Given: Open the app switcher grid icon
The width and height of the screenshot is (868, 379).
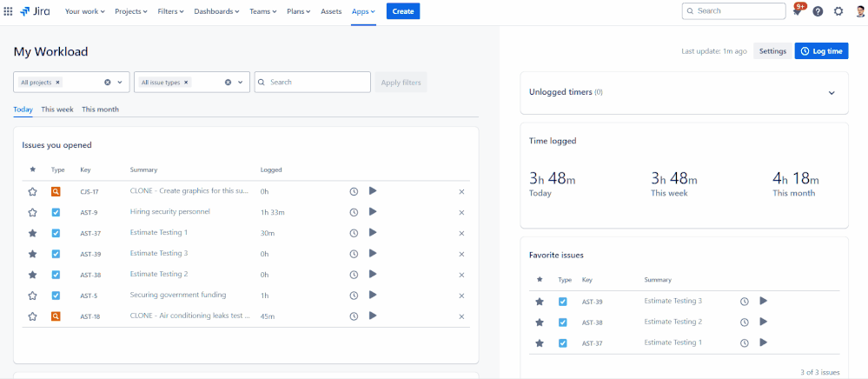Looking at the screenshot, I should pos(9,11).
